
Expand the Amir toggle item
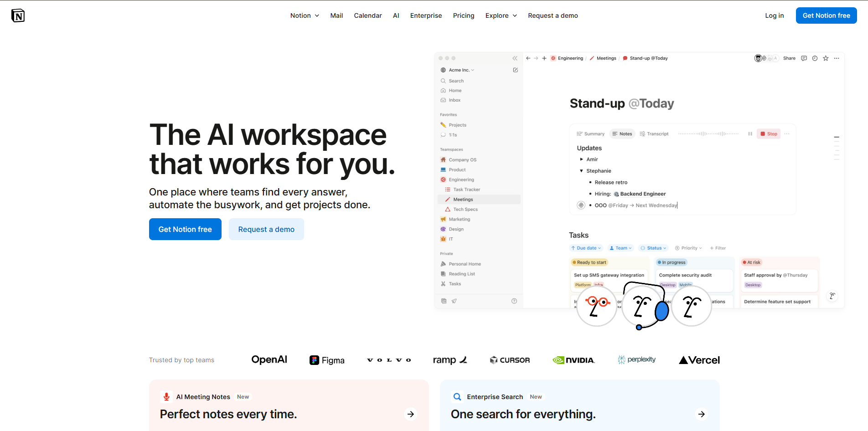point(581,159)
